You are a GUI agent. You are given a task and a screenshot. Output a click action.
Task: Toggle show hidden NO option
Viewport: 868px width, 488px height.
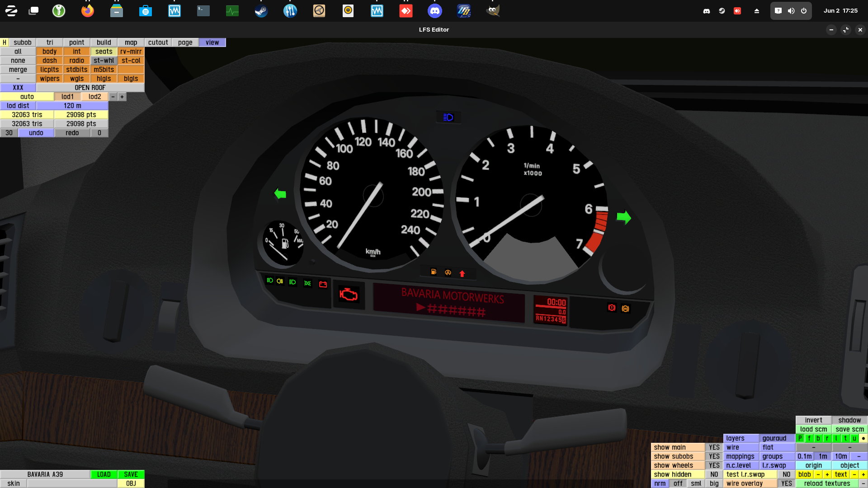(714, 474)
